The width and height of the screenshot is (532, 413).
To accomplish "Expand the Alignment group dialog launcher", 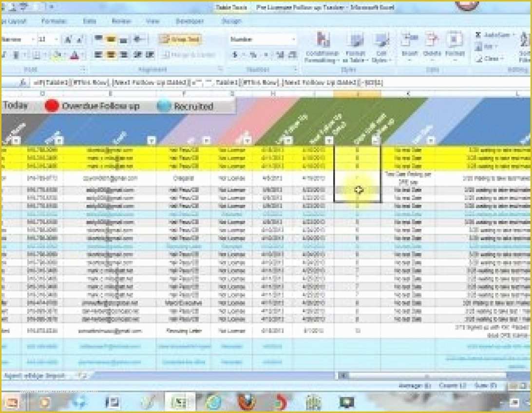I will [x=221, y=70].
